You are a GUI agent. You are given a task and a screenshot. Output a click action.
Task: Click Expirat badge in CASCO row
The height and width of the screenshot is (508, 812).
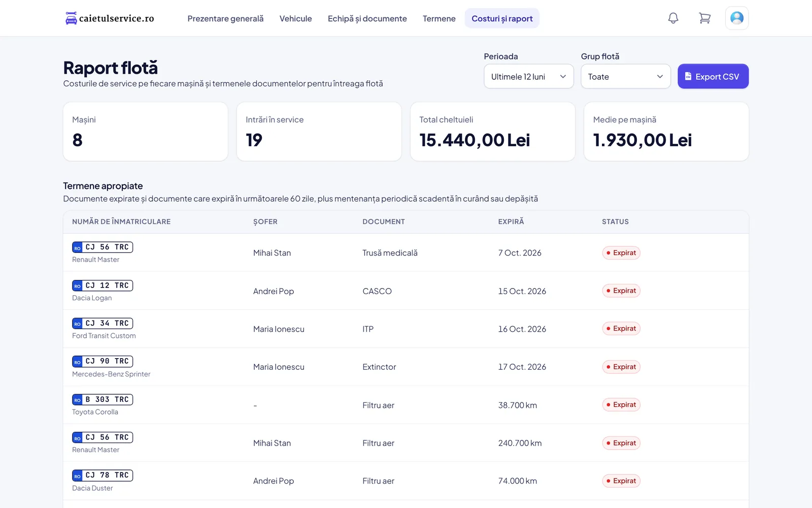621,291
